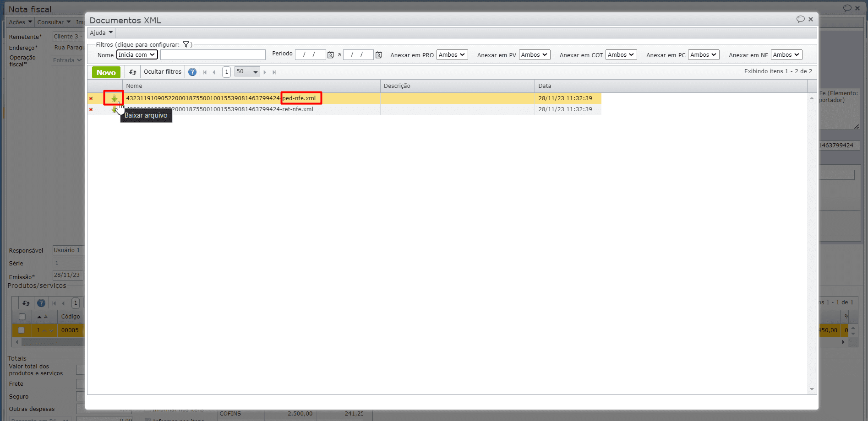
Task: Go to first page of documents
Action: coord(205,72)
